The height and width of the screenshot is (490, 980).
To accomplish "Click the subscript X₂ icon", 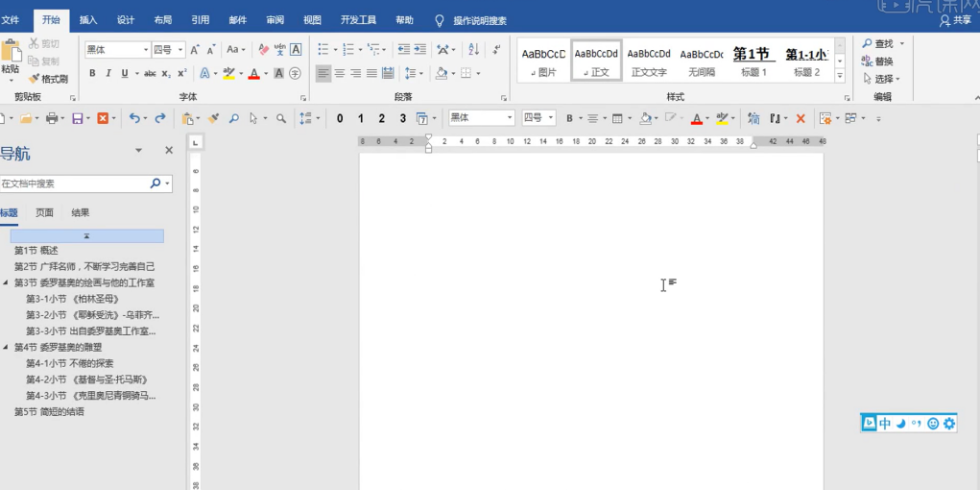I will 166,73.
